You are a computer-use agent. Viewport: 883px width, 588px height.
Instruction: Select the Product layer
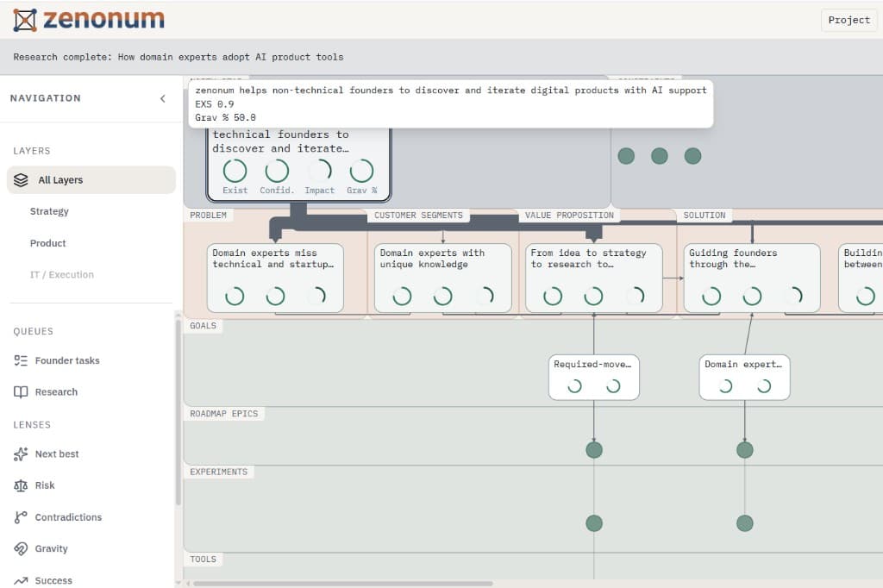[x=48, y=243]
